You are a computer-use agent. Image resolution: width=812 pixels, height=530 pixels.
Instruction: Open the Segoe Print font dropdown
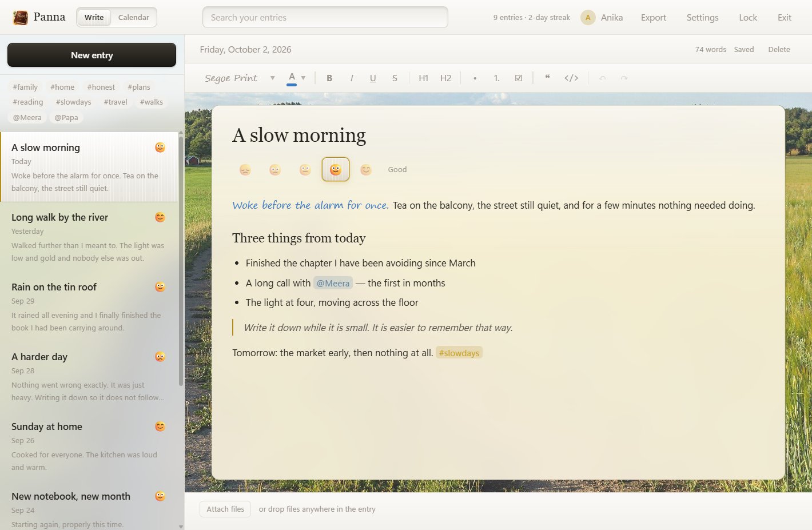[240, 78]
